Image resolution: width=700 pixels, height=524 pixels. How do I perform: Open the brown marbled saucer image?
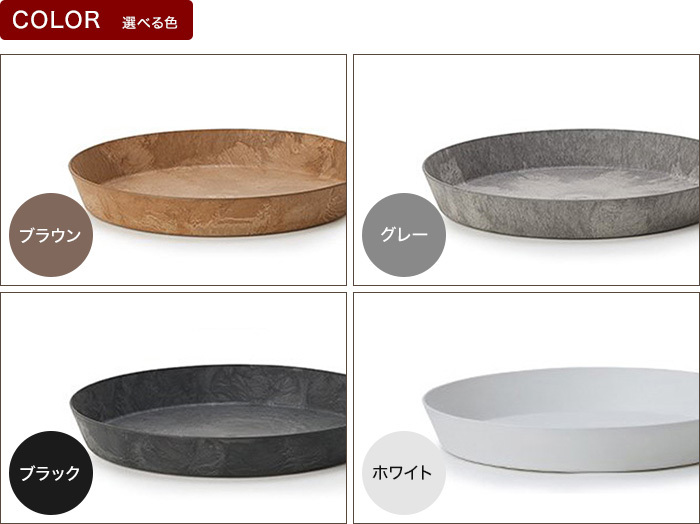click(x=208, y=182)
